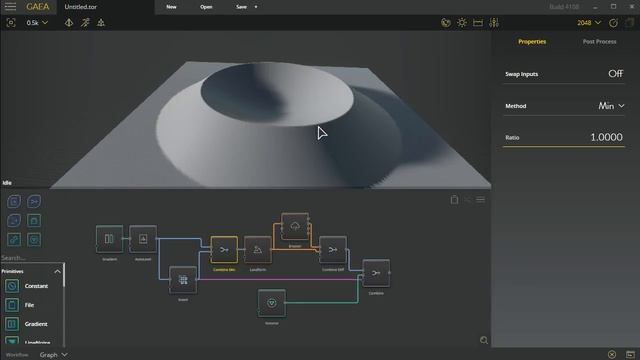
Task: Click the graph clipboard icon
Action: coord(454,200)
